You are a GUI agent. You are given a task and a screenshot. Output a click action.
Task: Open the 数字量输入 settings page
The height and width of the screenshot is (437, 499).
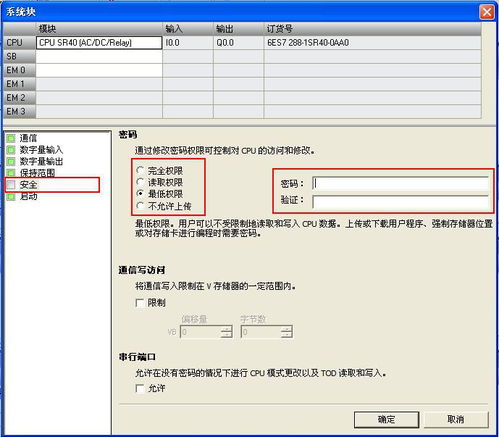coord(41,150)
